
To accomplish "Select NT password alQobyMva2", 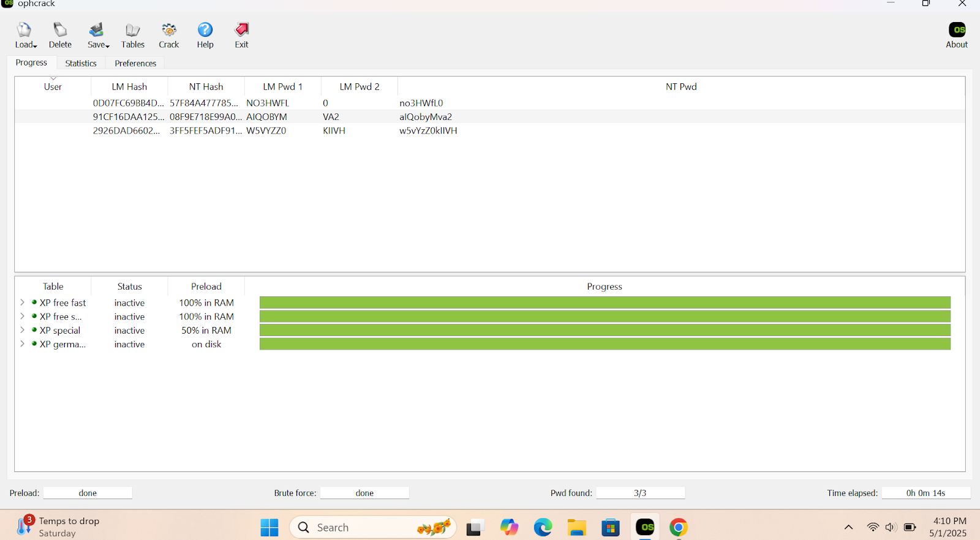I will [x=426, y=117].
